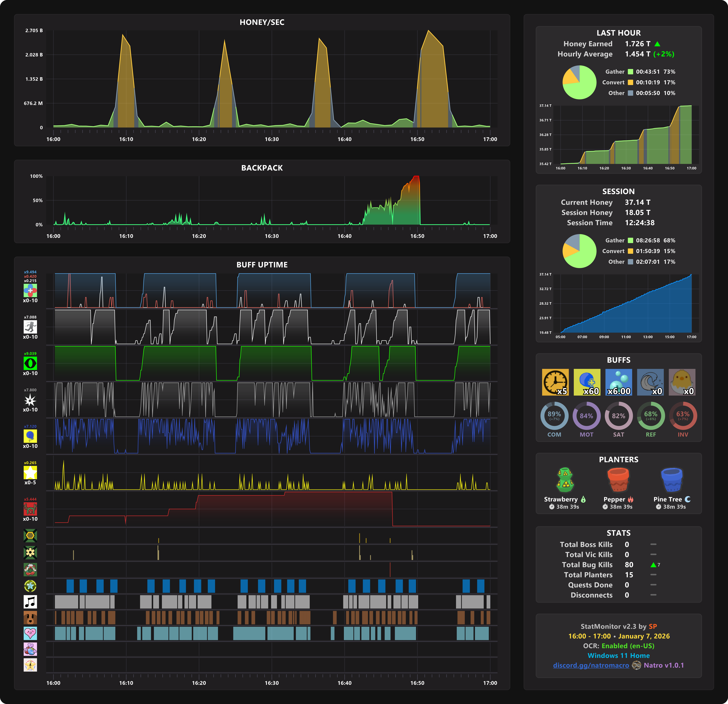Click the yellow Convert legend swatch under Session
The width and height of the screenshot is (728, 704).
pos(630,251)
